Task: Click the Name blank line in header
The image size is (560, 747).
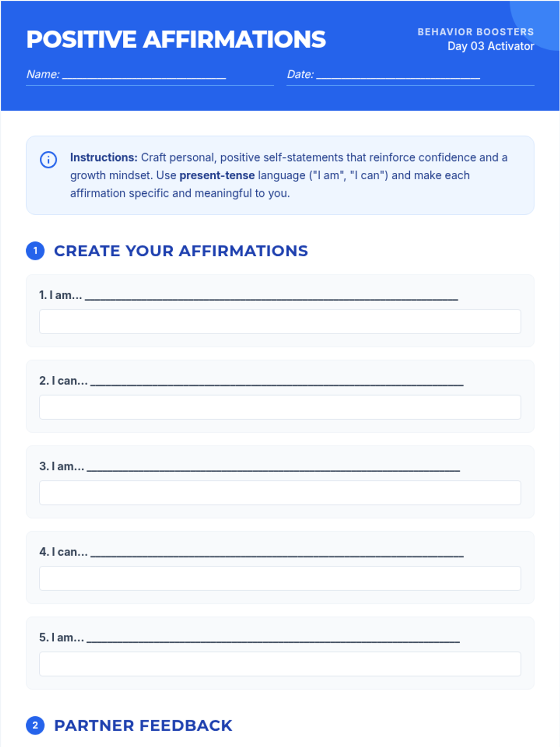Action: (x=144, y=75)
